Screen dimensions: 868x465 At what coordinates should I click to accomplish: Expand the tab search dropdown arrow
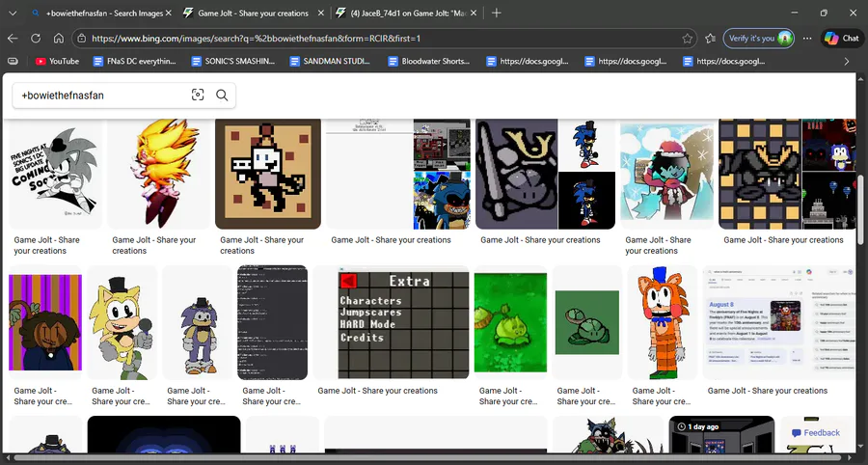pos(14,13)
